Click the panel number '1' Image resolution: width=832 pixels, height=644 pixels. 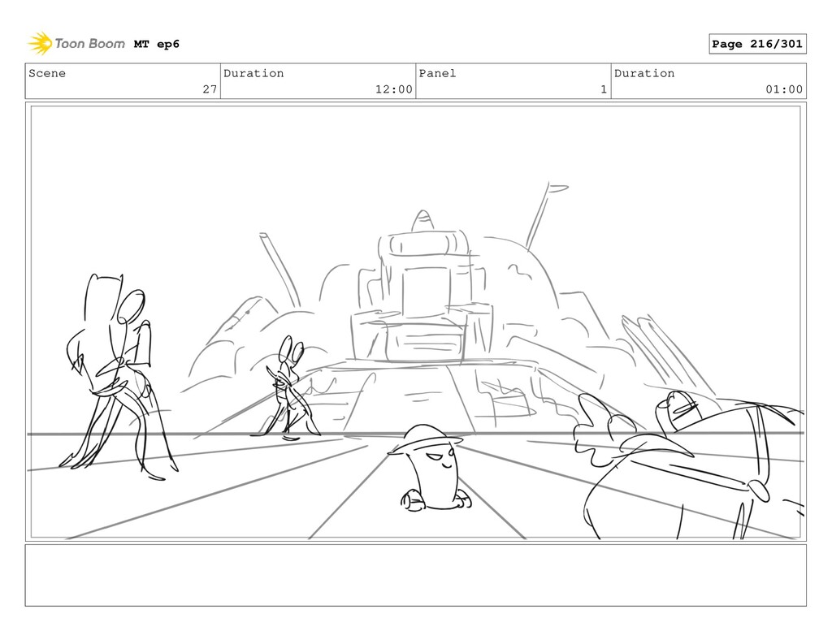click(604, 89)
